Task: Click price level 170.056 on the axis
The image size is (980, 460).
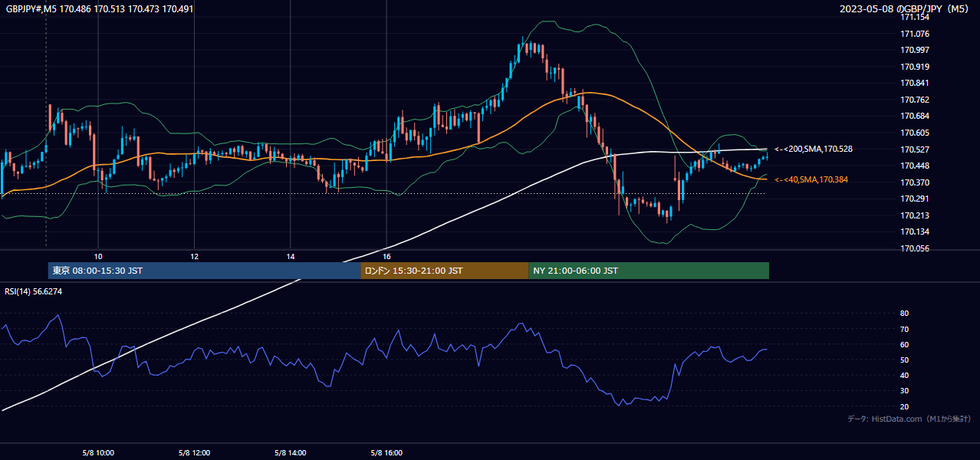Action: tap(915, 248)
